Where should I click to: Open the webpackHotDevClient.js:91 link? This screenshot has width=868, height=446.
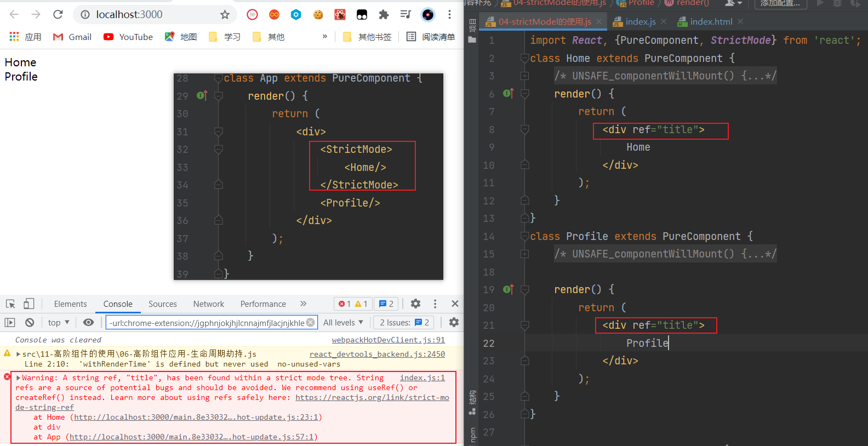coord(389,340)
